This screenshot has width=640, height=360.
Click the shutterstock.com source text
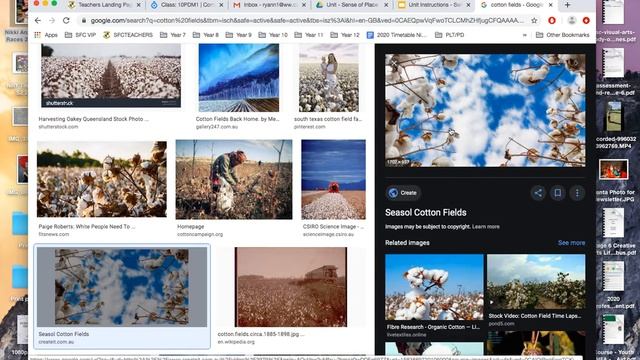(58, 127)
